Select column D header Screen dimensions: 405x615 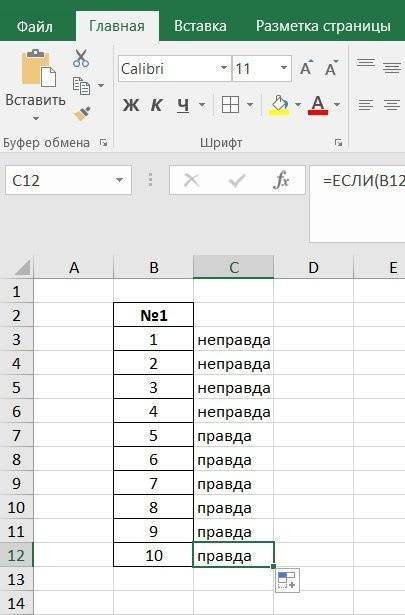pyautogui.click(x=313, y=267)
